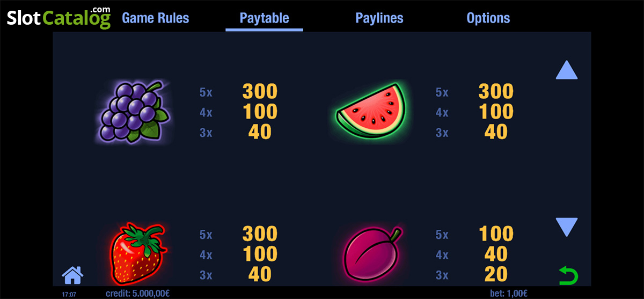Click the home icon
The height and width of the screenshot is (299, 644).
pyautogui.click(x=72, y=275)
